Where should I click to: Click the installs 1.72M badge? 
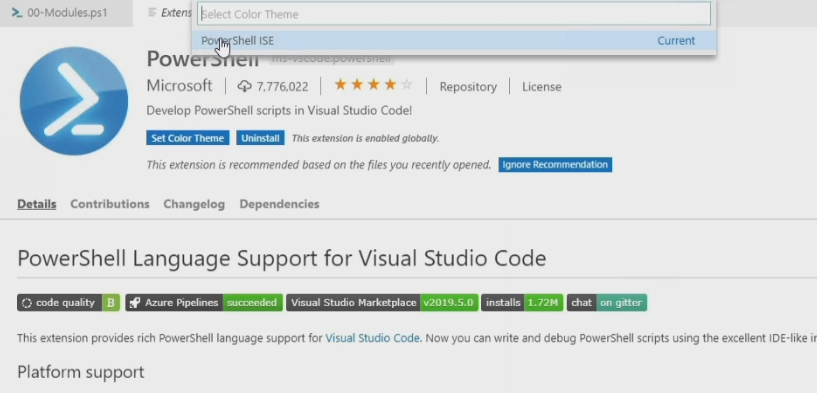(x=522, y=303)
